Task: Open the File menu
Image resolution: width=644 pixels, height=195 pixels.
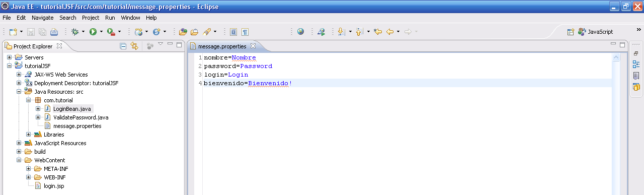Action: click(7, 18)
